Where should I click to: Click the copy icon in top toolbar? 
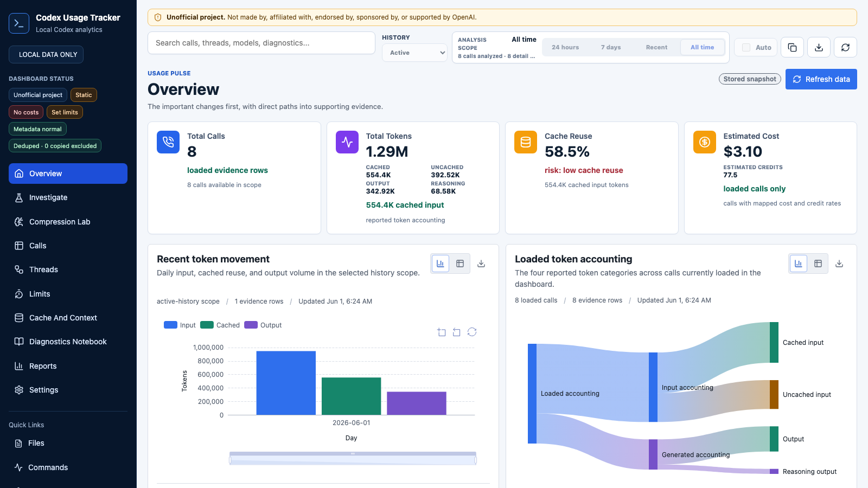[x=792, y=47]
